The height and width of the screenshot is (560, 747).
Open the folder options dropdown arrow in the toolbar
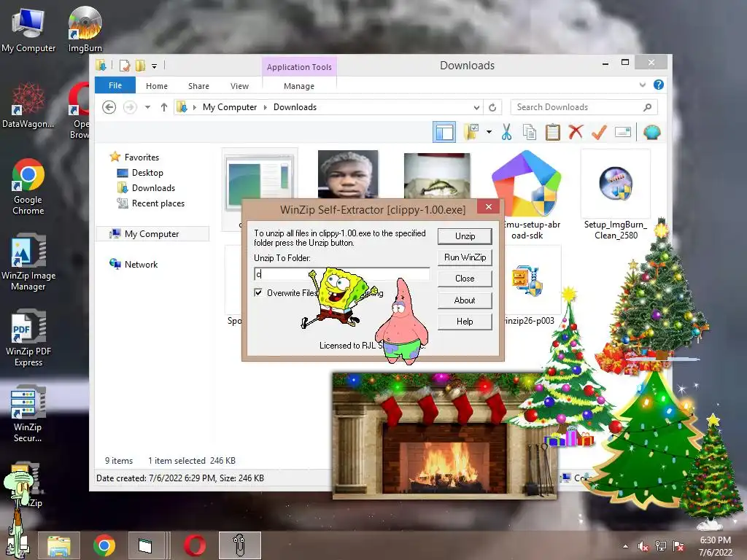(x=489, y=132)
